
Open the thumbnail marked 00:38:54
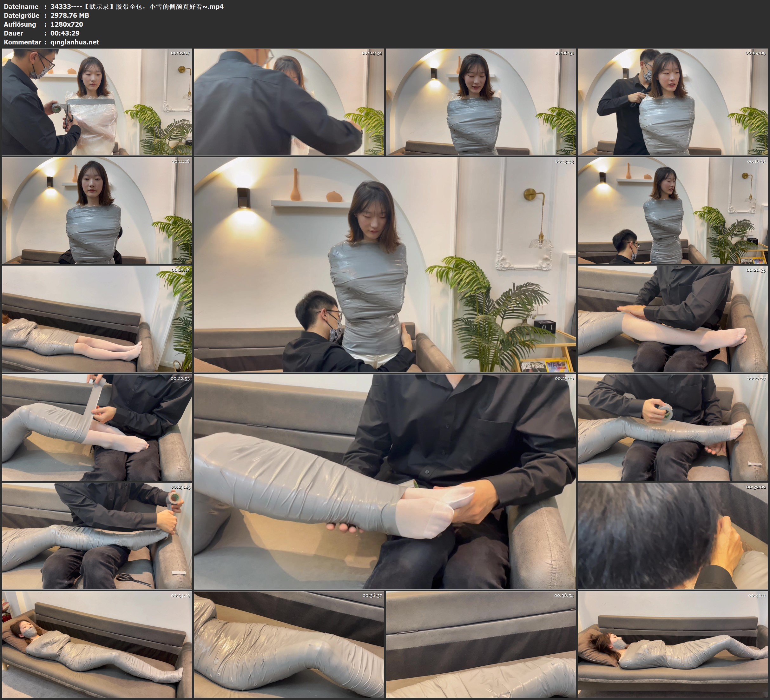click(481, 644)
